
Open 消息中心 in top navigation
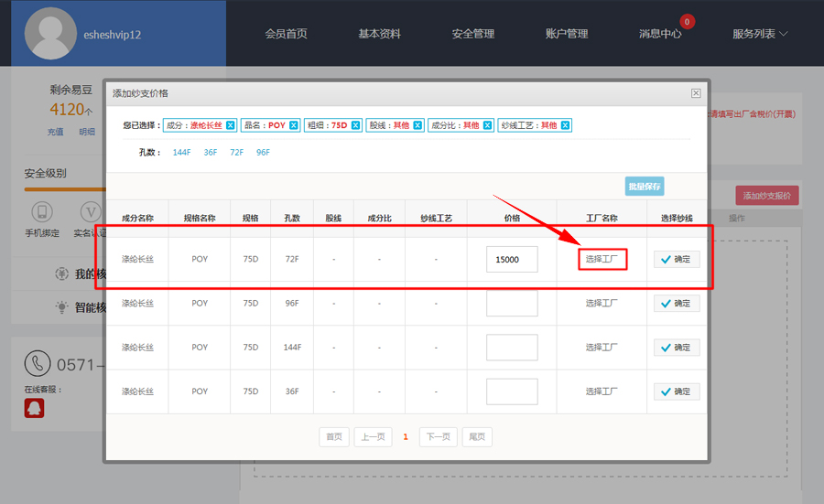click(x=660, y=34)
